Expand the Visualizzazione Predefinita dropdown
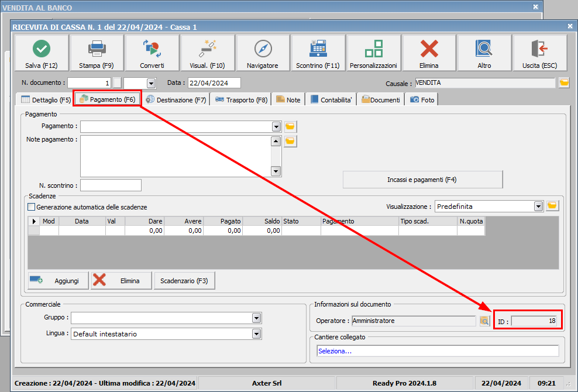578x392 pixels. (539, 207)
